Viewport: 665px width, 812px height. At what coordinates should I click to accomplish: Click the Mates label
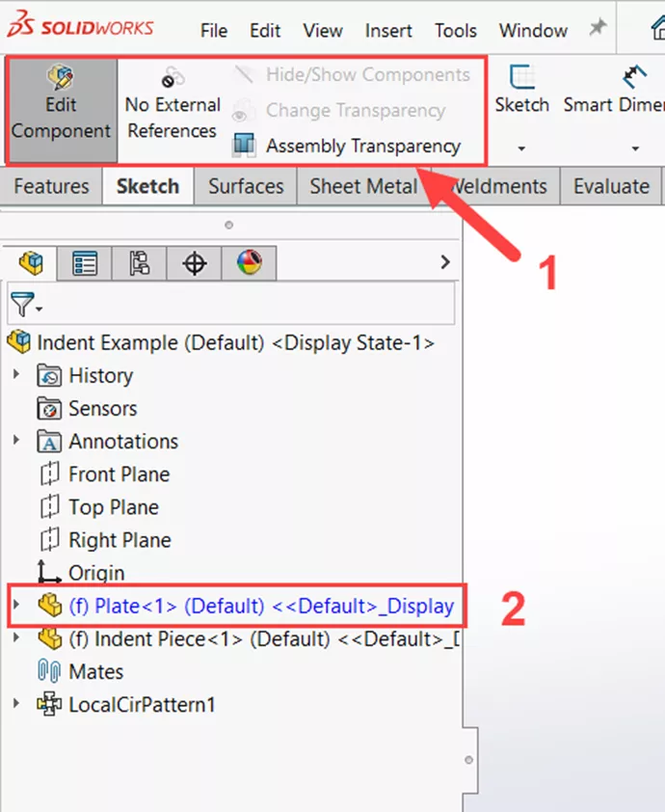click(x=96, y=671)
